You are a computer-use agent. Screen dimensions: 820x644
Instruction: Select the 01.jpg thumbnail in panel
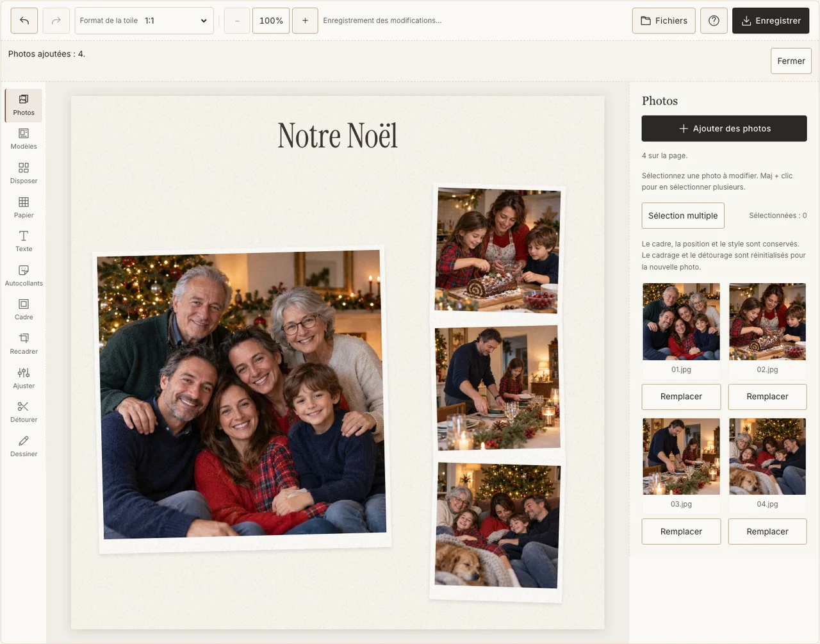[x=681, y=322]
